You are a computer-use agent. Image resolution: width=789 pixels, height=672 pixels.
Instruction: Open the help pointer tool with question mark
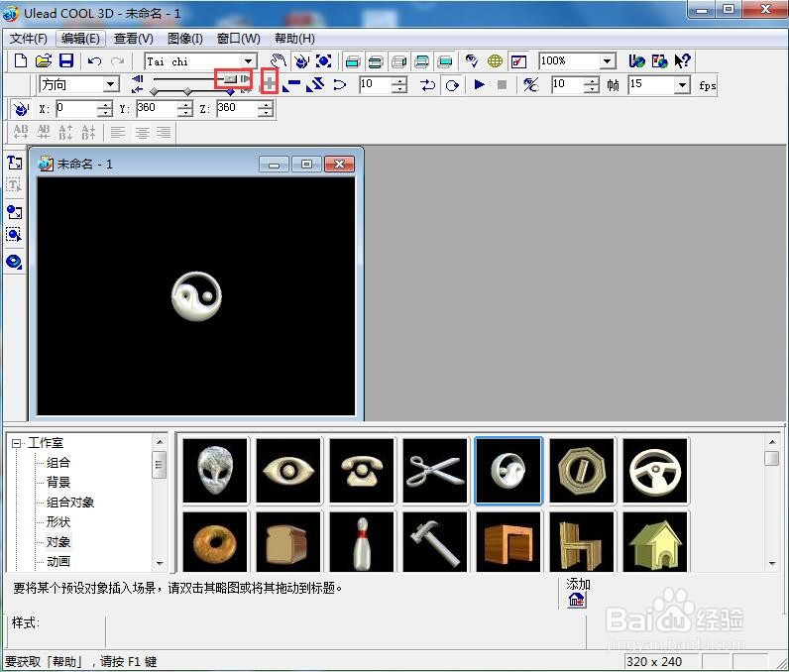[682, 60]
